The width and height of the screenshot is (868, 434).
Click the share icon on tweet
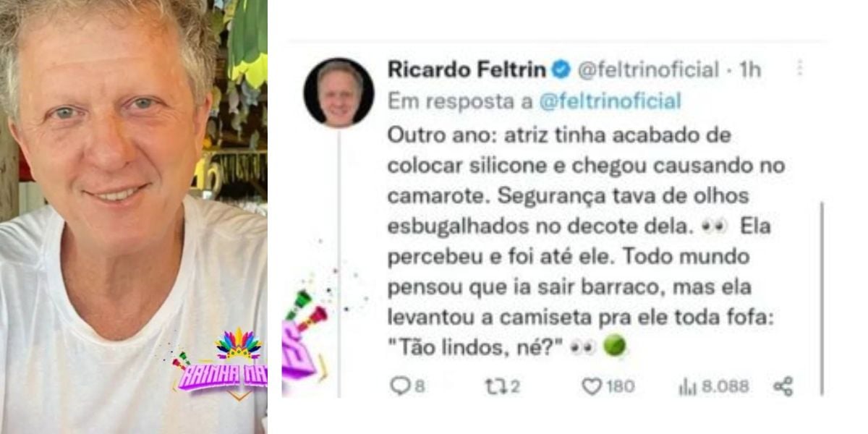coord(783,387)
